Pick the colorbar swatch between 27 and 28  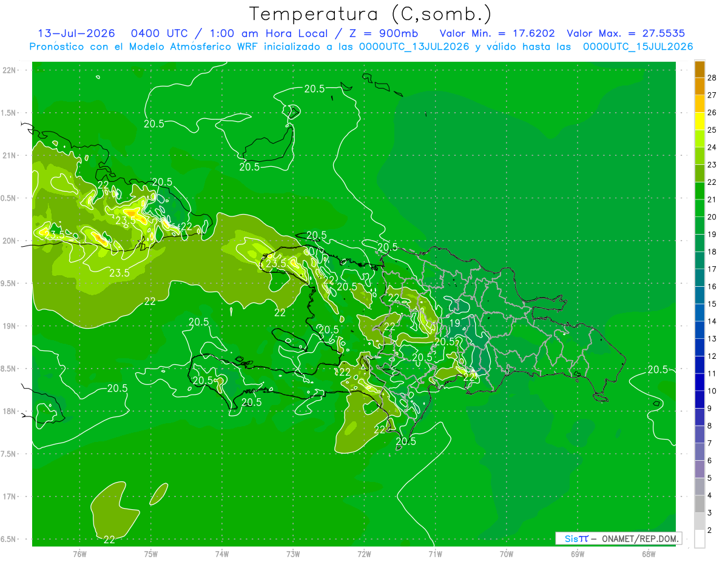699,86
